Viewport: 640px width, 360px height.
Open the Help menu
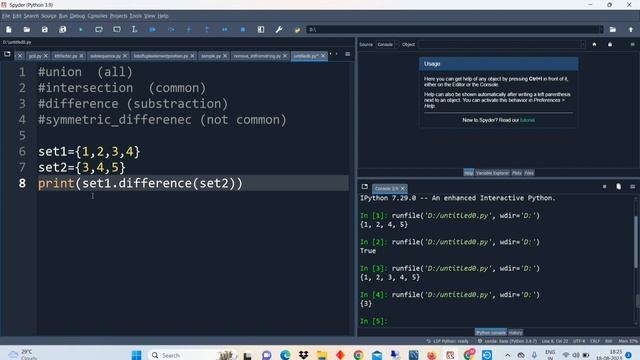pyautogui.click(x=163, y=16)
